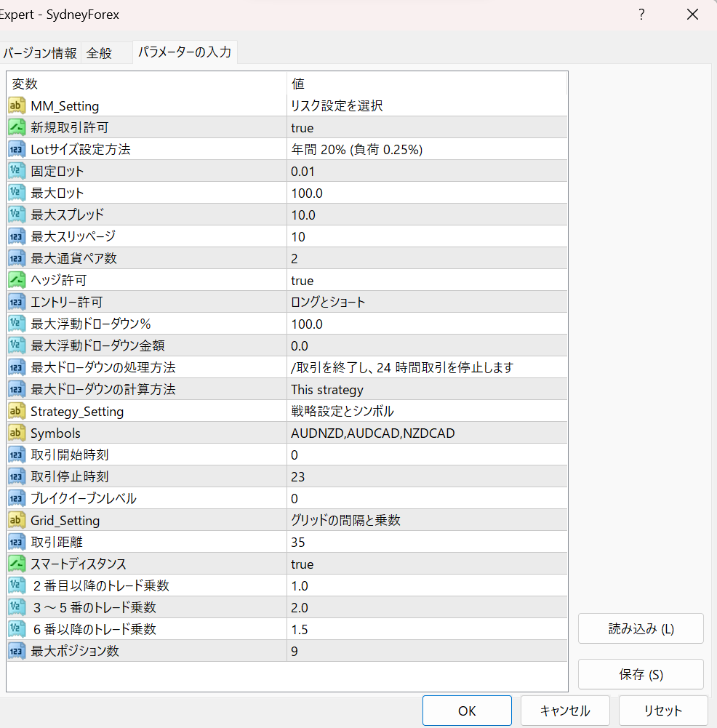Click the integer icon beside エントリー許可
Viewport: 717px width, 728px height.
[x=16, y=302]
